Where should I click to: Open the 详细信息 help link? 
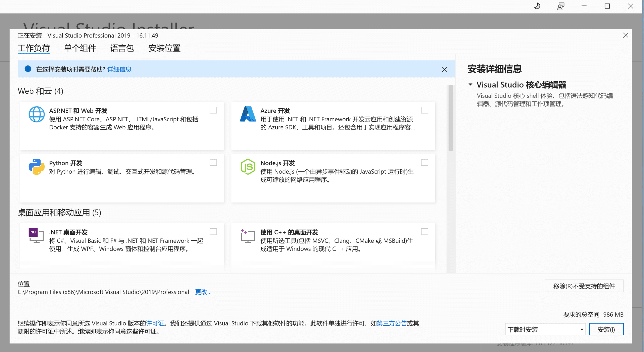click(119, 69)
